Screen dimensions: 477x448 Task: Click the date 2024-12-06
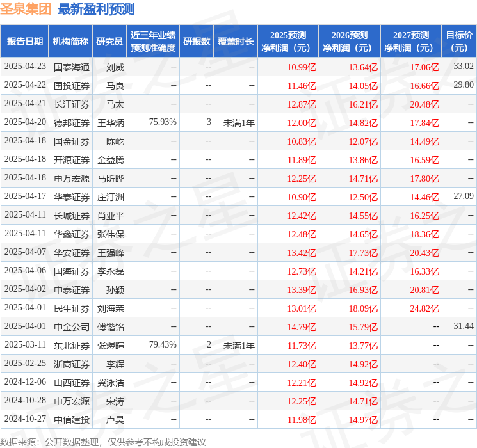point(25,381)
